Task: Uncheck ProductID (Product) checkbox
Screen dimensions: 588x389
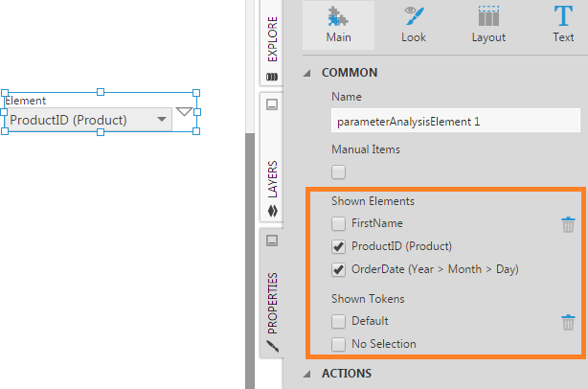Action: point(338,246)
